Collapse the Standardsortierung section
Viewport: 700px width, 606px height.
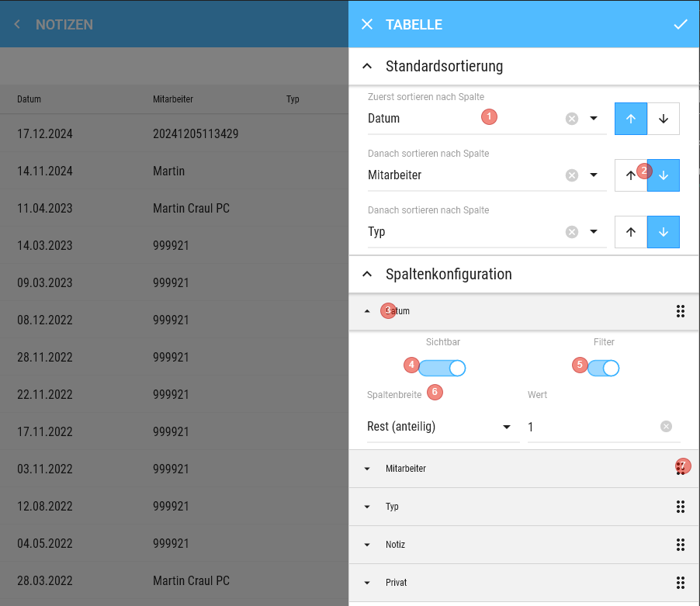(x=368, y=66)
